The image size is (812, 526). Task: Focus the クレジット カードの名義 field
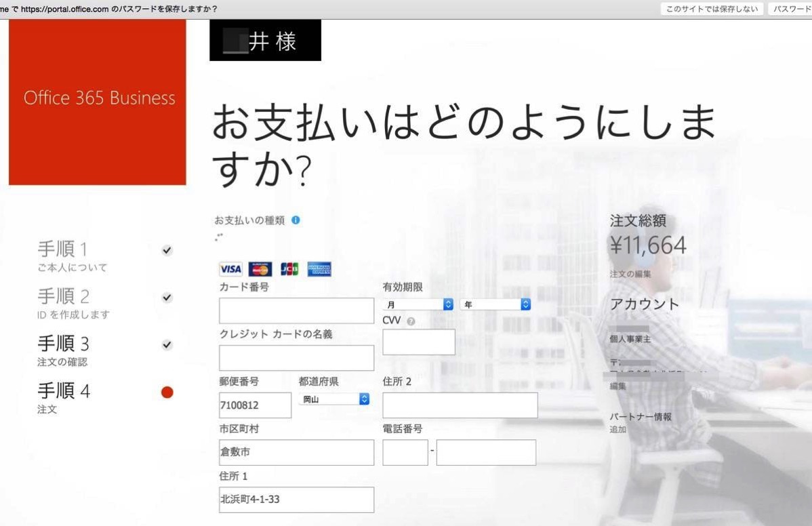click(x=296, y=358)
